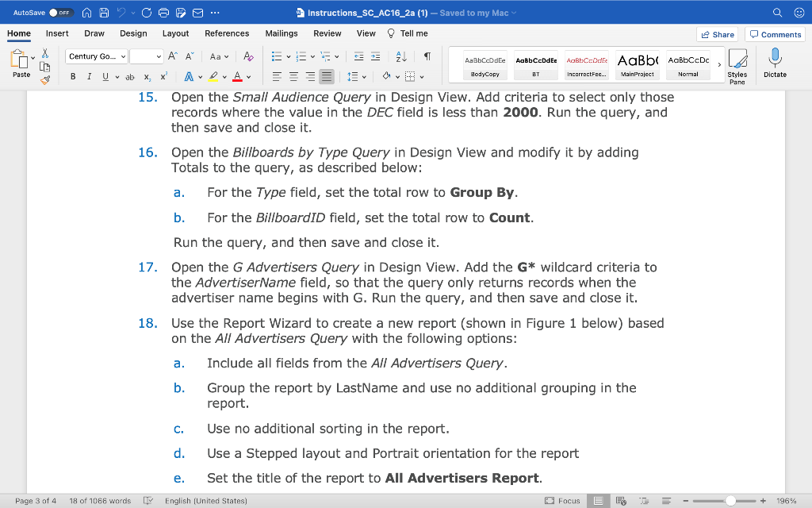Apply subscript formatting

147,75
